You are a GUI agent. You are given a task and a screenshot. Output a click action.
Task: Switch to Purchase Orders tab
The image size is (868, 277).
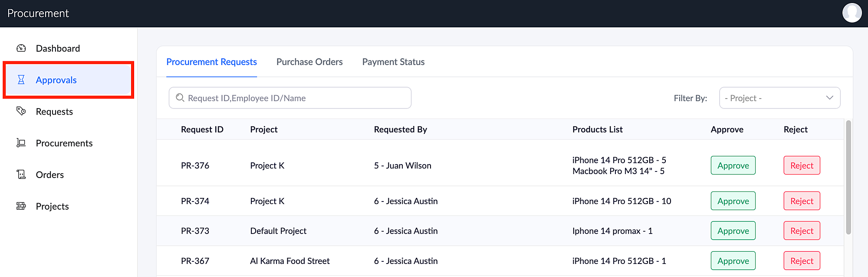(x=309, y=62)
